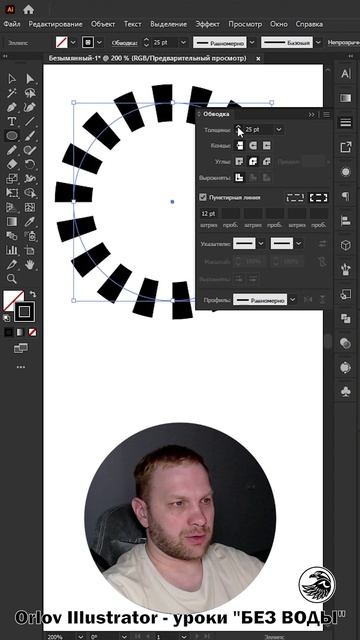Open the Эффект menu

pyautogui.click(x=207, y=24)
